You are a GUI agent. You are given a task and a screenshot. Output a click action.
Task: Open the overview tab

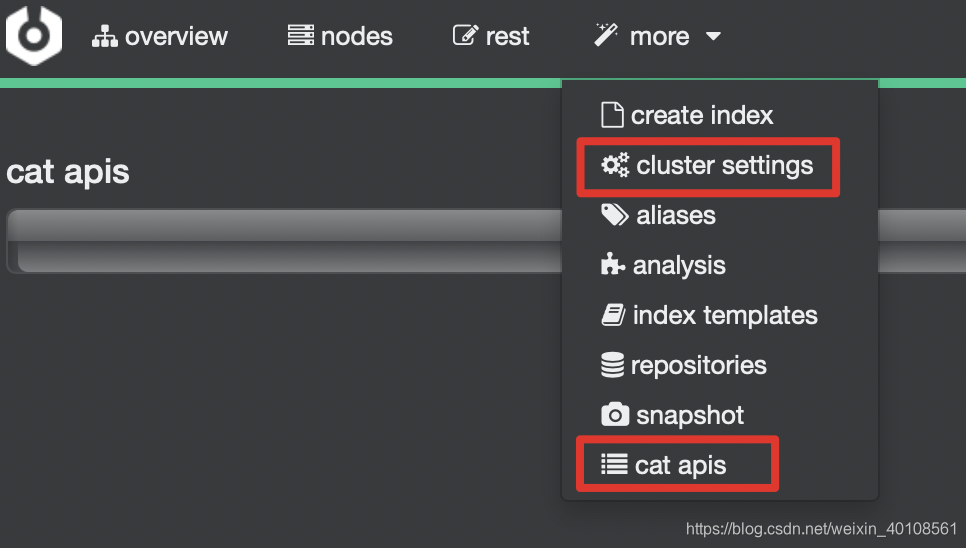160,36
